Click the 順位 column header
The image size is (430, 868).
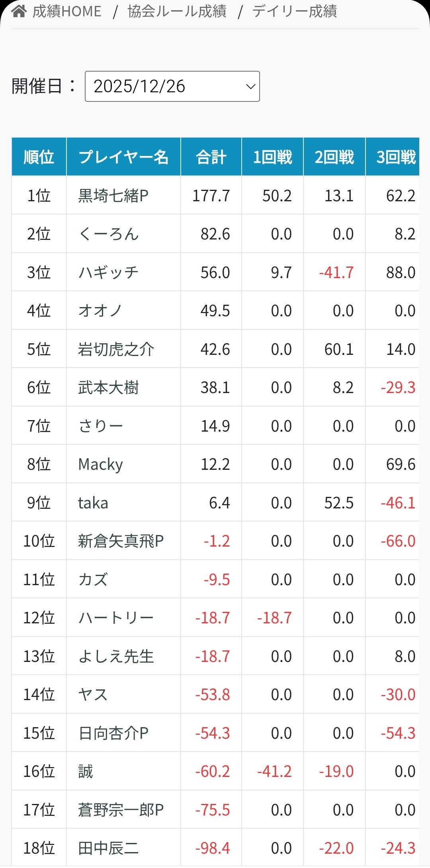tap(39, 157)
